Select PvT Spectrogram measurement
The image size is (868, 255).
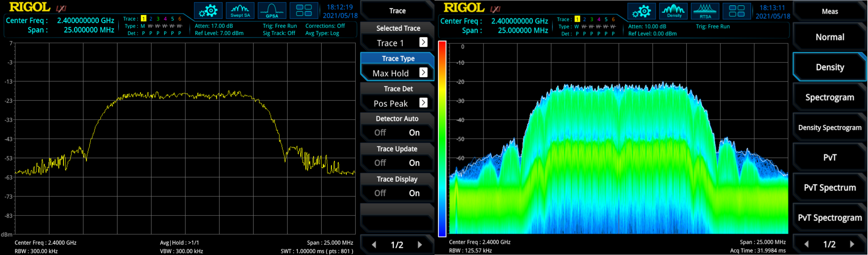click(x=830, y=218)
